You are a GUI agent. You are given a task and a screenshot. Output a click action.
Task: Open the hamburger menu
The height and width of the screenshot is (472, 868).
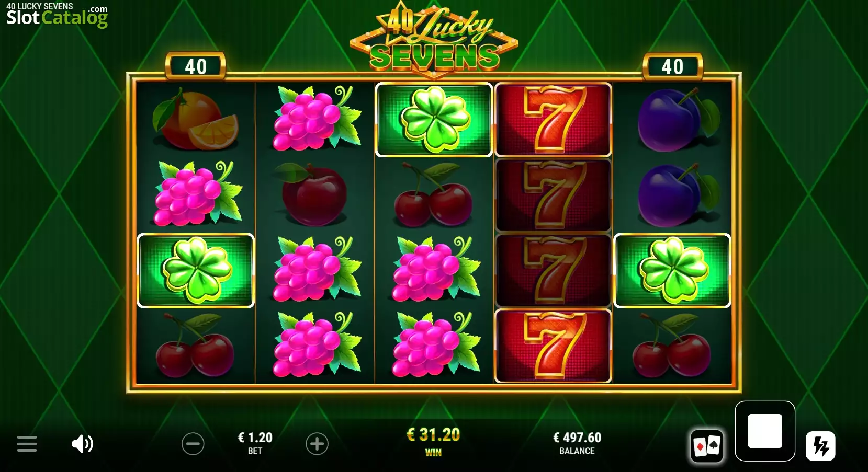[27, 444]
